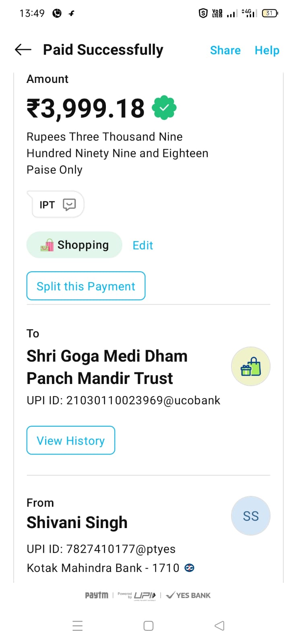Tap the payee UPI ID text

click(123, 400)
